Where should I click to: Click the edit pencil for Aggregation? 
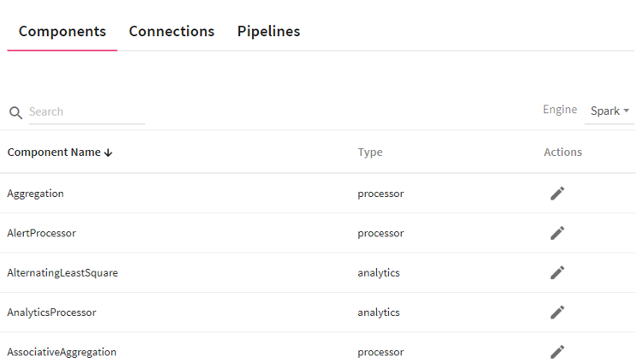click(557, 194)
